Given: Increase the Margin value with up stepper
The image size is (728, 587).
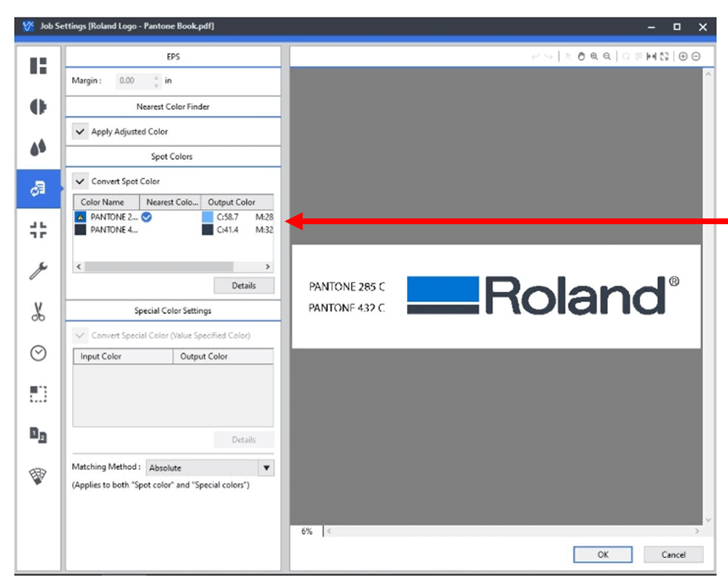Looking at the screenshot, I should [157, 77].
